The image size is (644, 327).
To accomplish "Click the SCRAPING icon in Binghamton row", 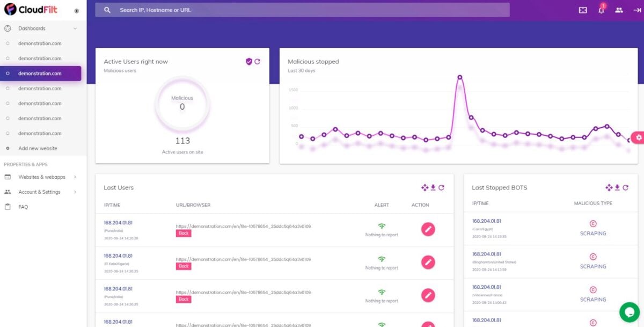I will [593, 257].
